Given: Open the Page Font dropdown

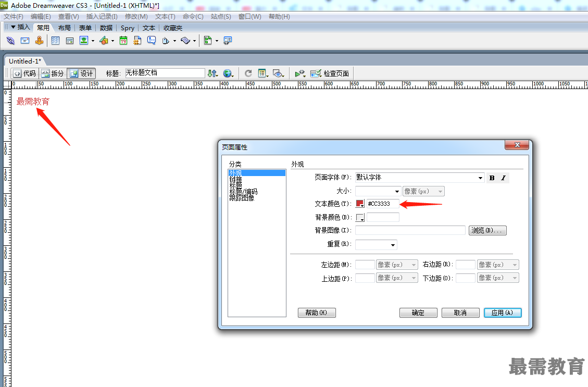Looking at the screenshot, I should pos(480,178).
